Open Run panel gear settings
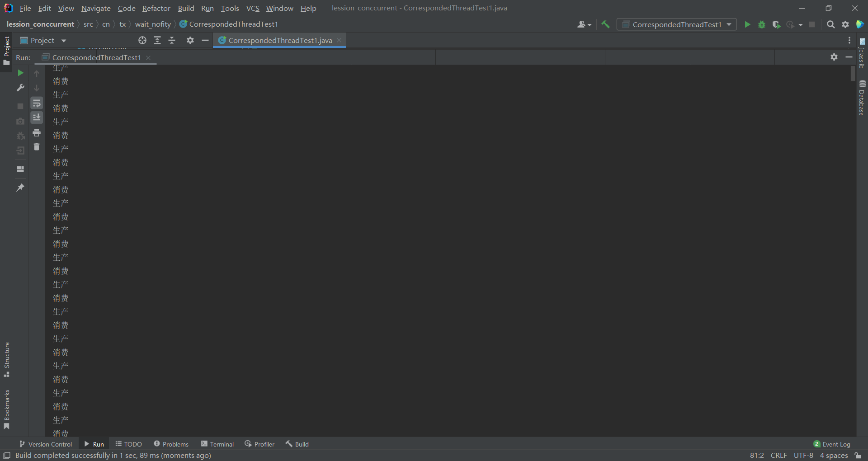 point(834,57)
